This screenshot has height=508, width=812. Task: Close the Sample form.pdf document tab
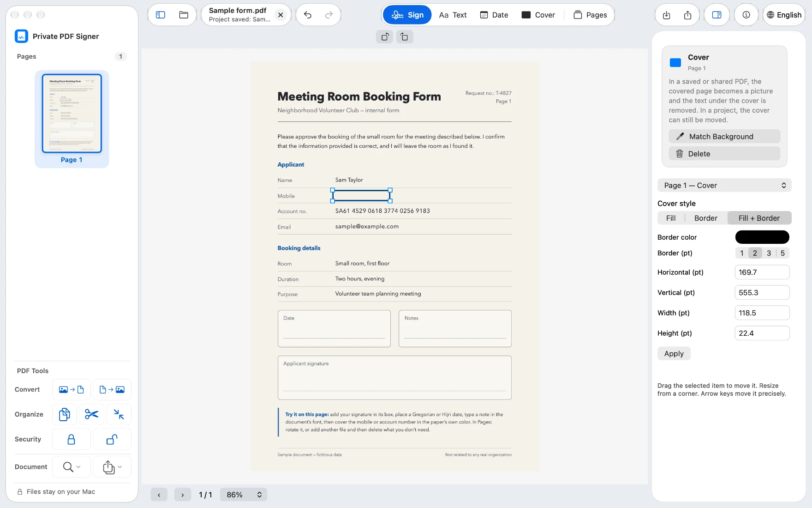pos(281,15)
